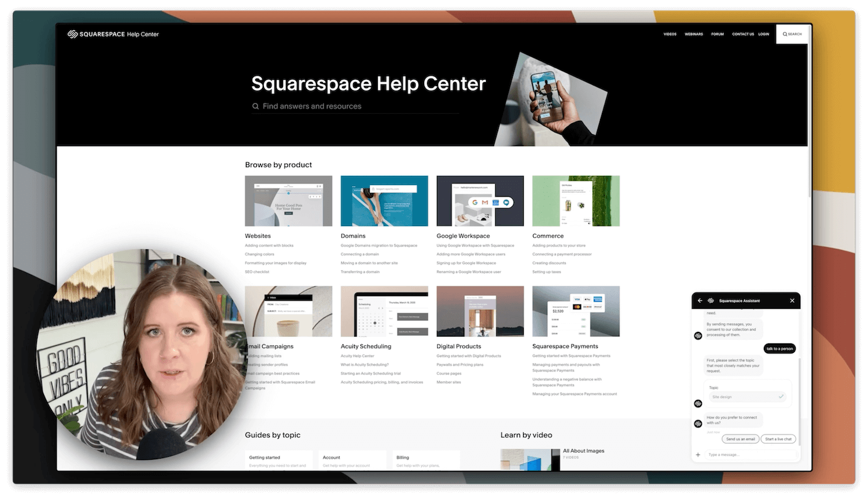The width and height of the screenshot is (868, 499).
Task: Open the Google Workspace product thumbnail
Action: coord(480,201)
